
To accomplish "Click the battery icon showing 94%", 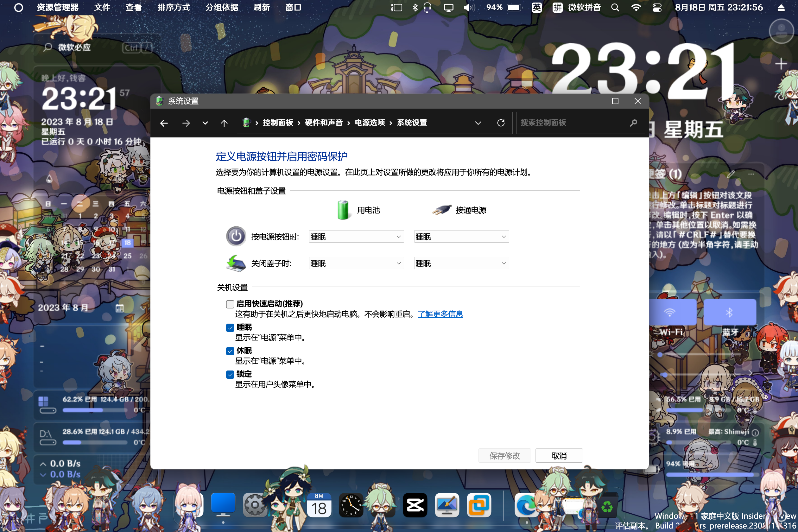I will tap(514, 8).
